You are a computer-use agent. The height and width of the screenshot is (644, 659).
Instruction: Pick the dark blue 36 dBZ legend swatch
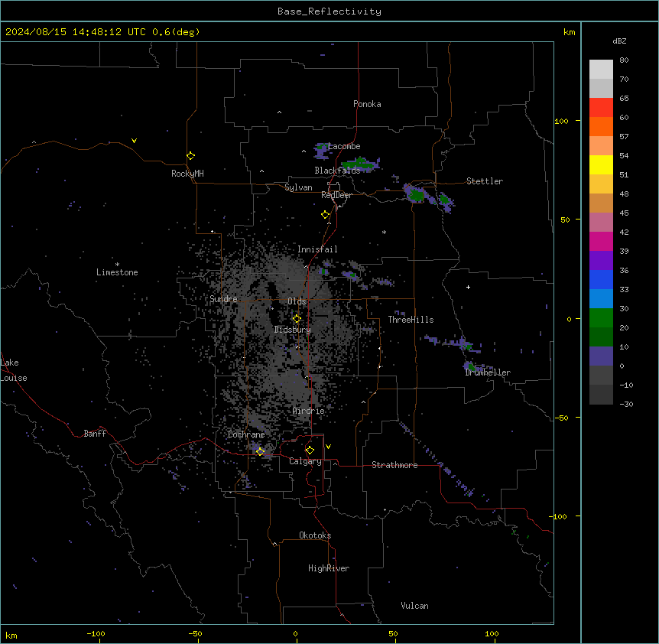coord(601,279)
